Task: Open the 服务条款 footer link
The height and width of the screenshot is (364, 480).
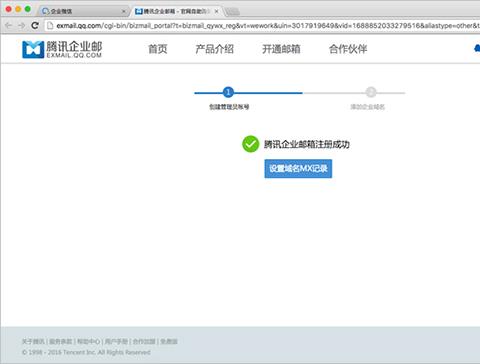Action: point(61,341)
